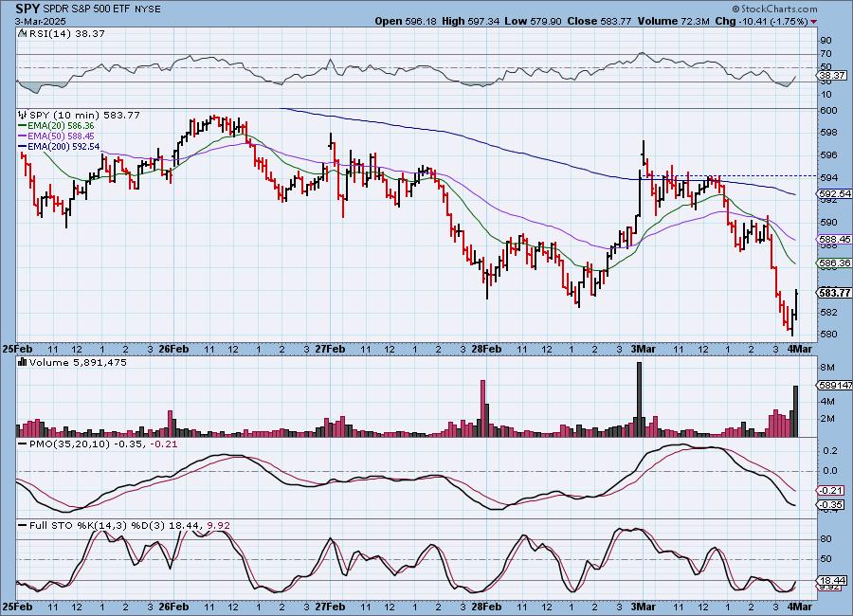The height and width of the screenshot is (616, 853).
Task: Click the volume bars icon beside Volume 5,891,475
Action: 23,362
